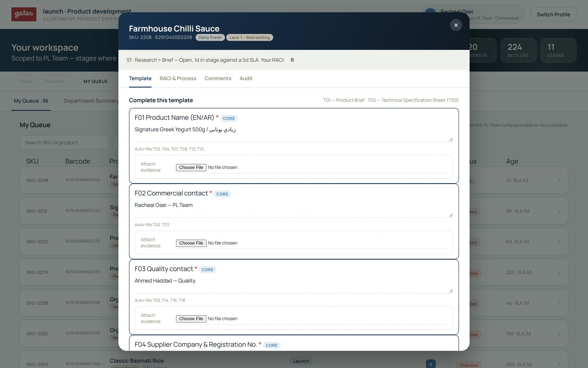This screenshot has height=368, width=588.
Task: Choose a file for F02 Commercial contact evidence
Action: pos(191,243)
